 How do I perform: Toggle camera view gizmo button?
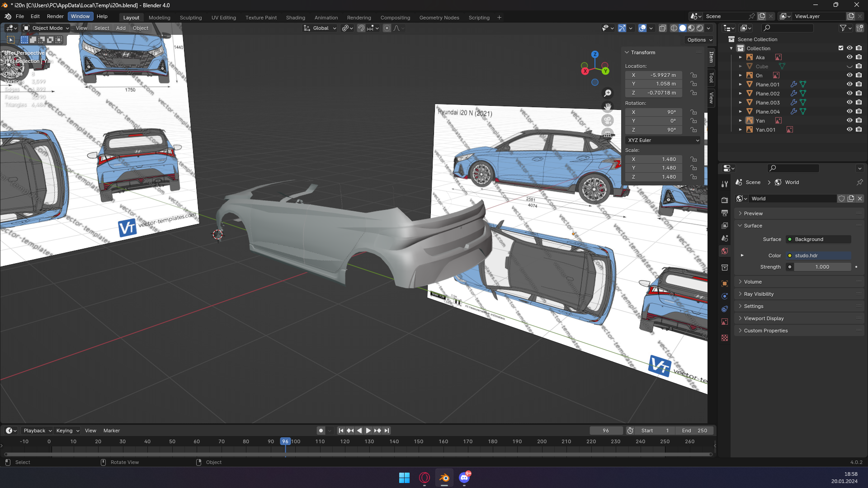(x=608, y=120)
